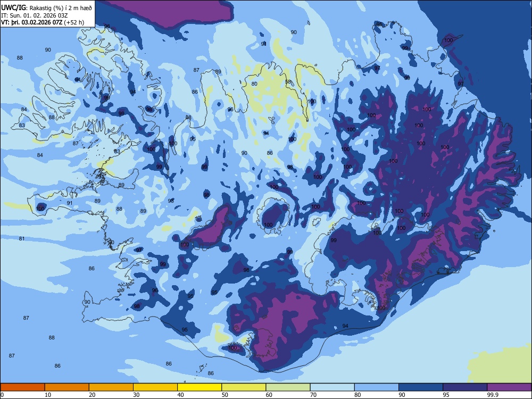Click the '40' legend scale label
The width and height of the screenshot is (532, 399).
click(x=180, y=395)
